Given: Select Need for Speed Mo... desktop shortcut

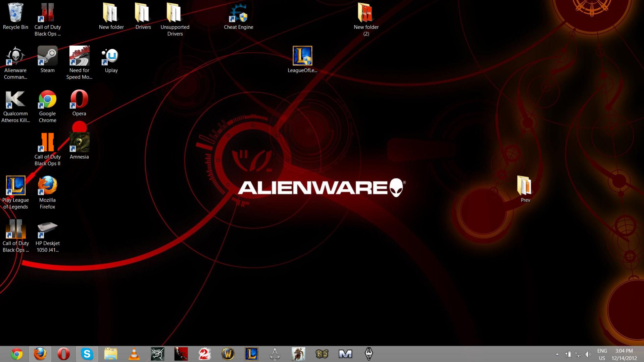Looking at the screenshot, I should coord(79,63).
